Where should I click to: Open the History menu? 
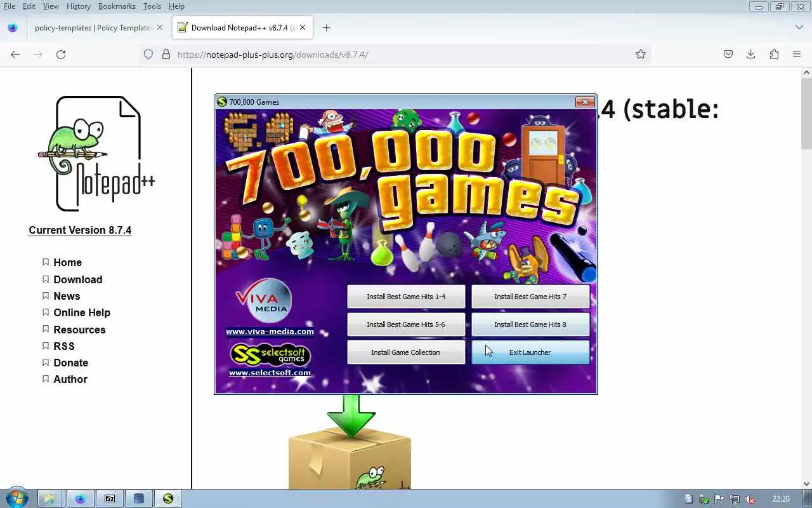click(79, 6)
